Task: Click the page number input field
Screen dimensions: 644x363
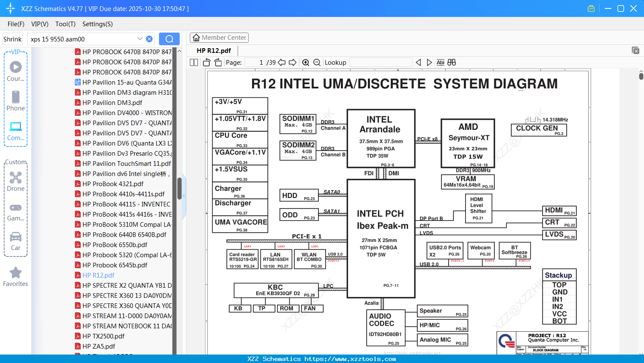Action: (x=255, y=62)
